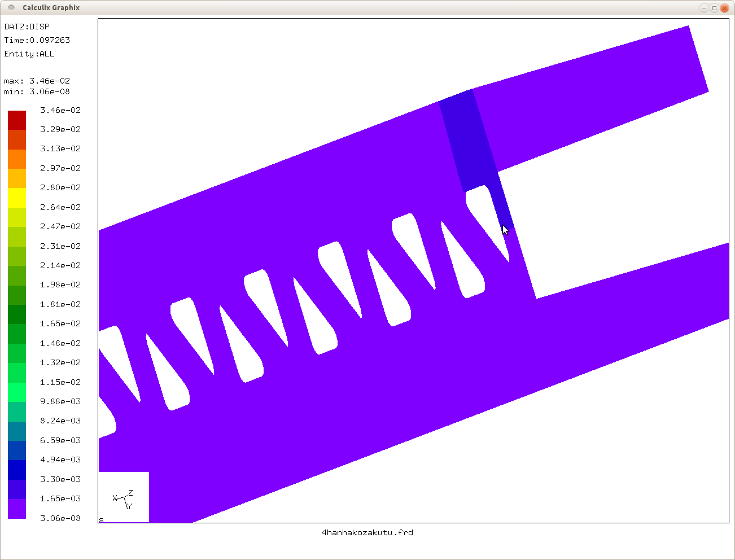The height and width of the screenshot is (560, 735).
Task: Click the legend value '3.29e-02'
Action: click(x=60, y=129)
